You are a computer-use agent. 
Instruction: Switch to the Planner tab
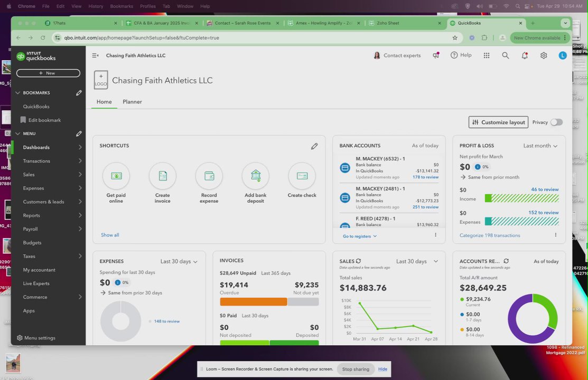pos(133,101)
